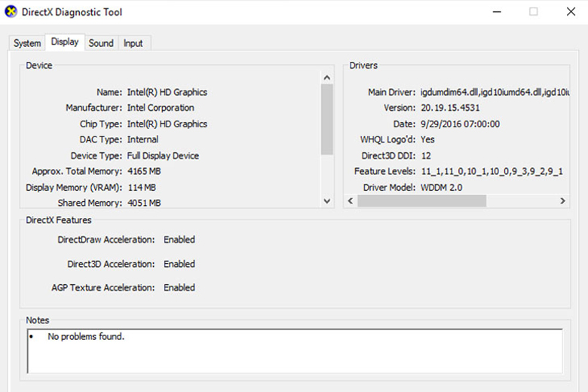The width and height of the screenshot is (588, 392).
Task: Click the disabled maximize window button
Action: 534,12
